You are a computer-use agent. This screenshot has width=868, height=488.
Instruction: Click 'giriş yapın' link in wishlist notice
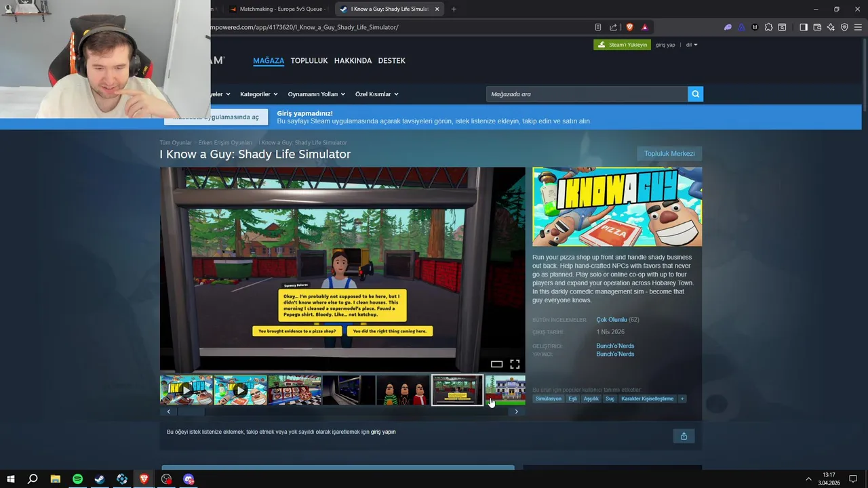pos(383,432)
